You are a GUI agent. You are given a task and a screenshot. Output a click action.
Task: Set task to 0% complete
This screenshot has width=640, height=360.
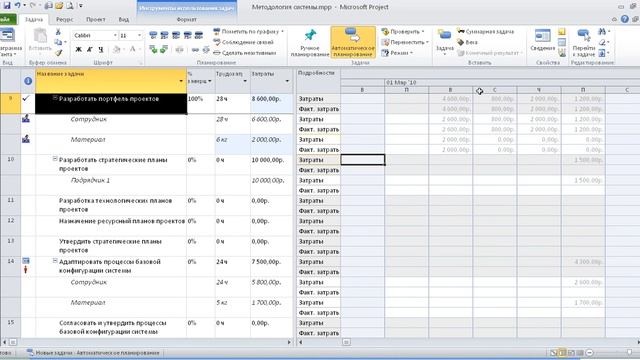point(153,36)
